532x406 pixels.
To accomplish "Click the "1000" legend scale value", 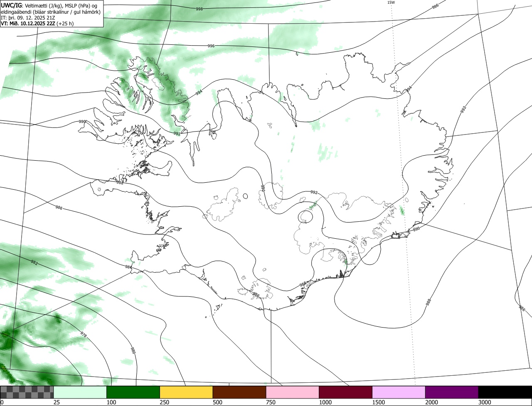I will (x=325, y=402).
